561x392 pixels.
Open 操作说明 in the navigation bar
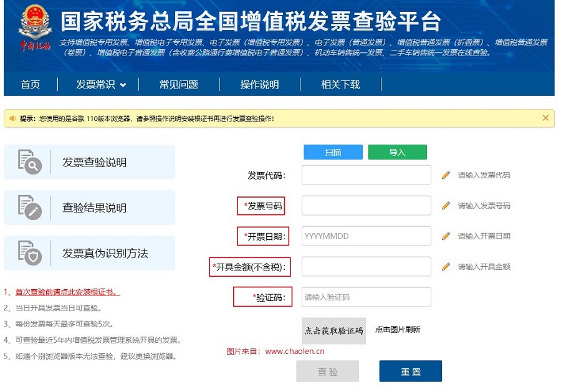click(259, 84)
